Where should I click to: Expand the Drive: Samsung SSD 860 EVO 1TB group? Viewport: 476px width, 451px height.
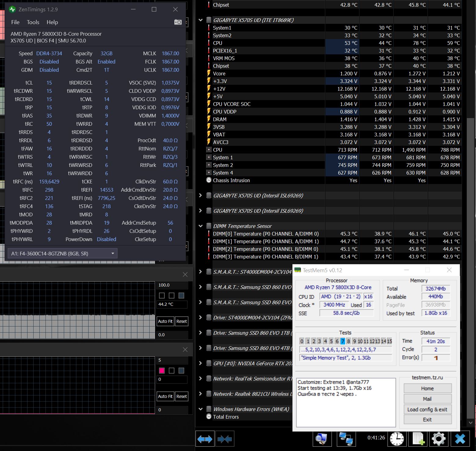pyautogui.click(x=201, y=333)
